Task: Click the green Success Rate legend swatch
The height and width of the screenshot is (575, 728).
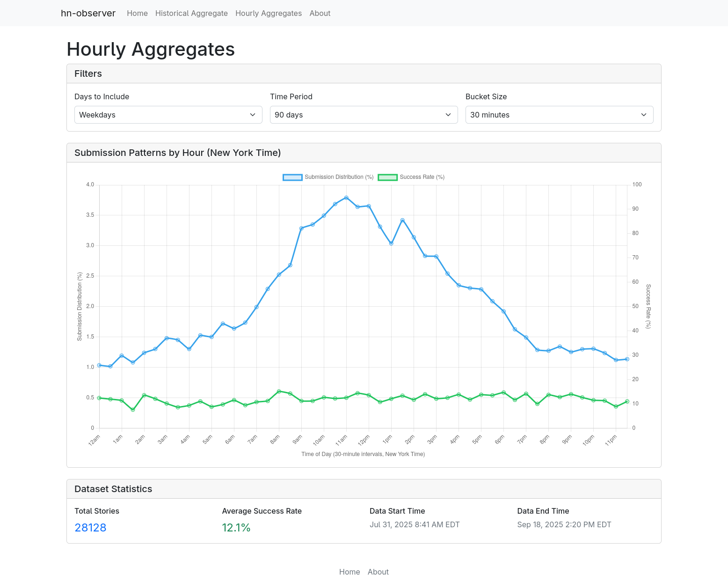Action: point(387,177)
